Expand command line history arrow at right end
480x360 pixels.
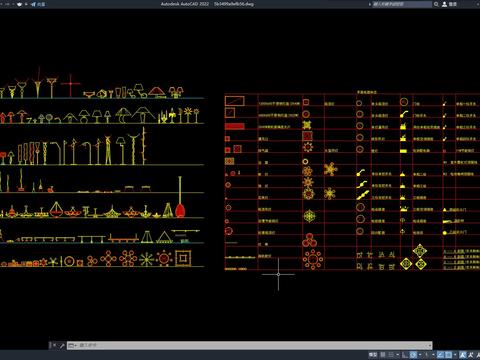pyautogui.click(x=430, y=345)
